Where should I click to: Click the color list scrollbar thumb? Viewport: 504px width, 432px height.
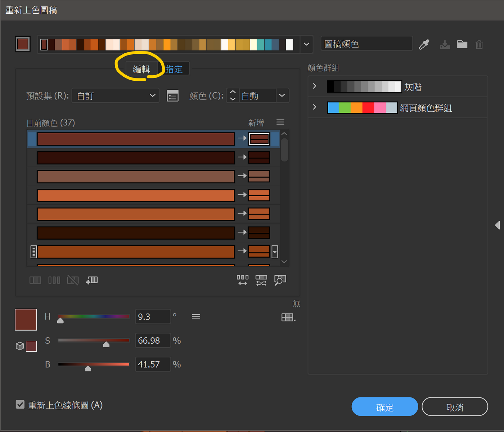[284, 150]
